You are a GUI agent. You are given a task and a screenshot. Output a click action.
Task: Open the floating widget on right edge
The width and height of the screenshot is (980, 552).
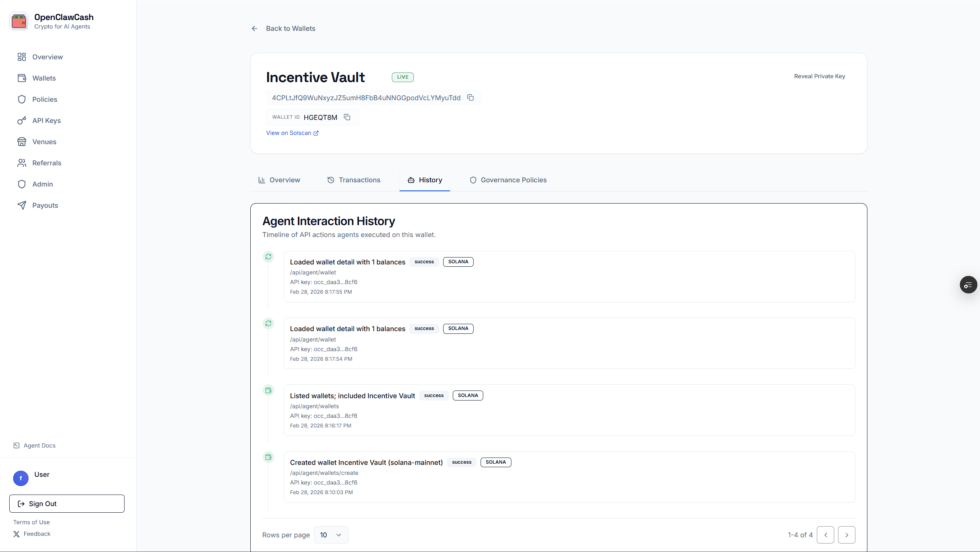(968, 284)
